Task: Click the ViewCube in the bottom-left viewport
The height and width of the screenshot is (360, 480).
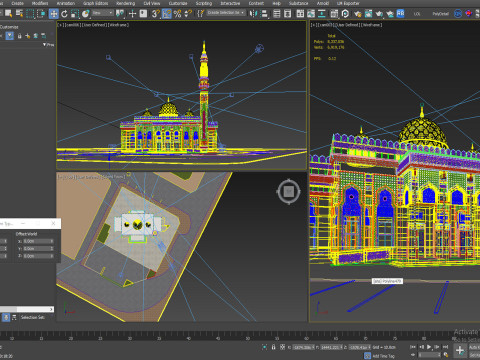Action: coord(289,191)
